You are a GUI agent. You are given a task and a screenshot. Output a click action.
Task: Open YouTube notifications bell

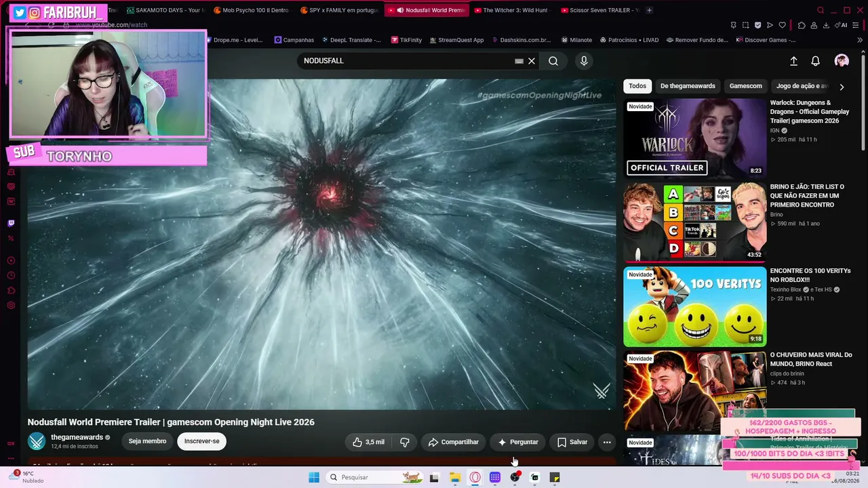[x=816, y=61]
